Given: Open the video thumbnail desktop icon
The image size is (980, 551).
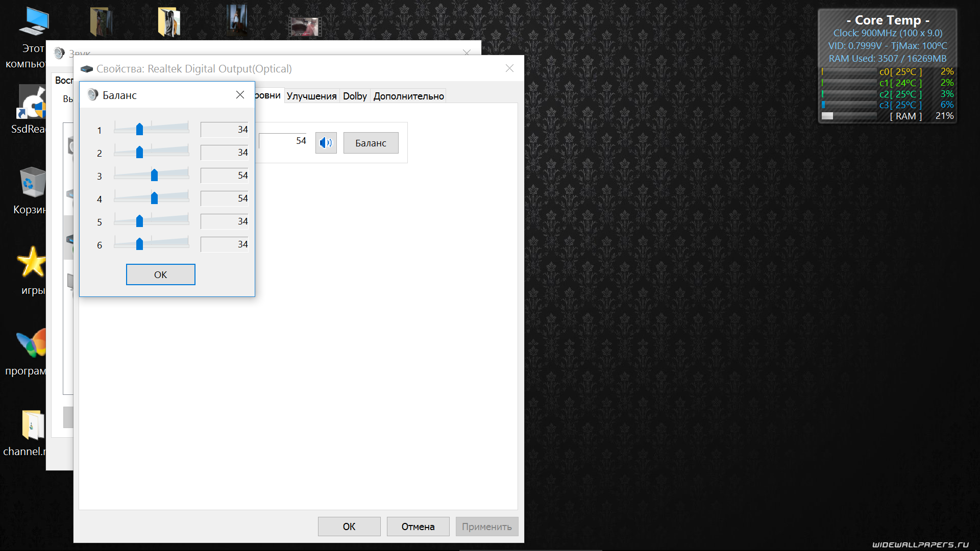Looking at the screenshot, I should (x=305, y=26).
